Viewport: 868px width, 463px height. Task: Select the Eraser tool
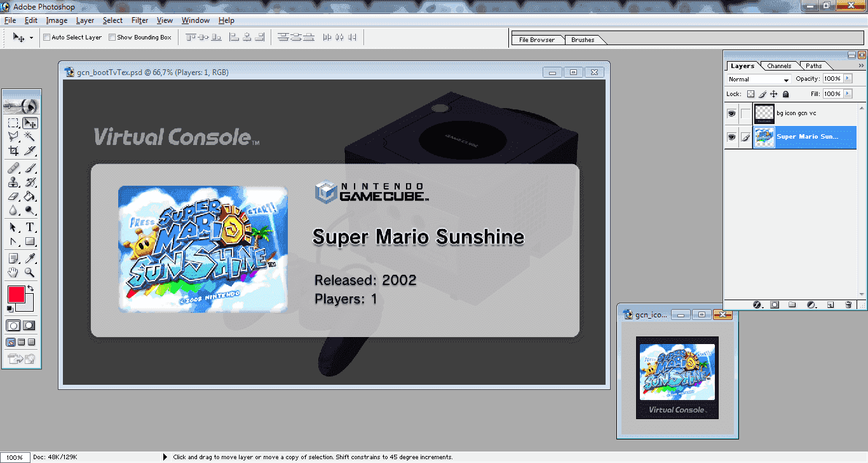tap(13, 197)
